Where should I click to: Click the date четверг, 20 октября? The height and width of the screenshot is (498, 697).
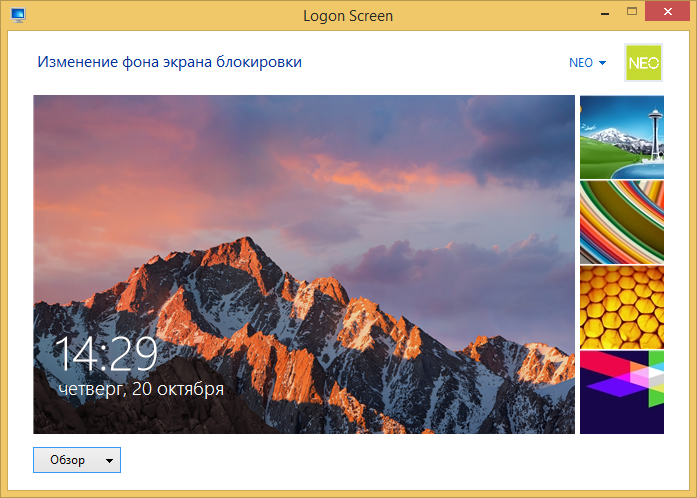(141, 389)
